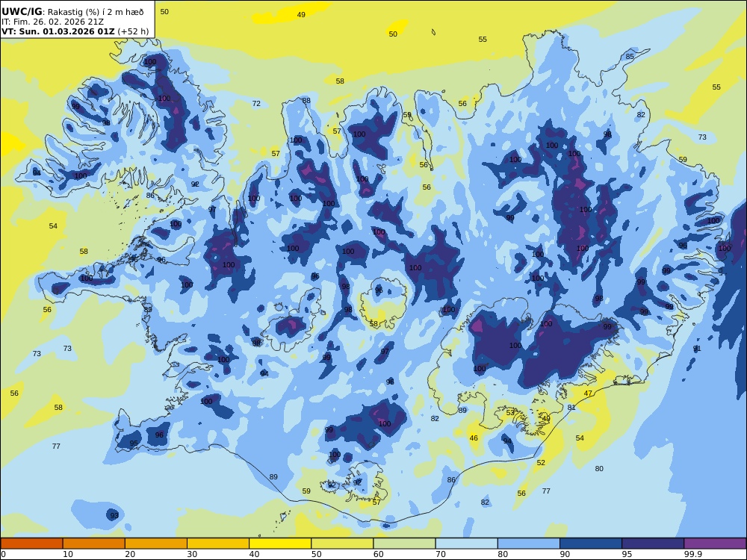The image size is (747, 560).
Task: Click the colorbar tick label '10'
Action: pyautogui.click(x=68, y=554)
